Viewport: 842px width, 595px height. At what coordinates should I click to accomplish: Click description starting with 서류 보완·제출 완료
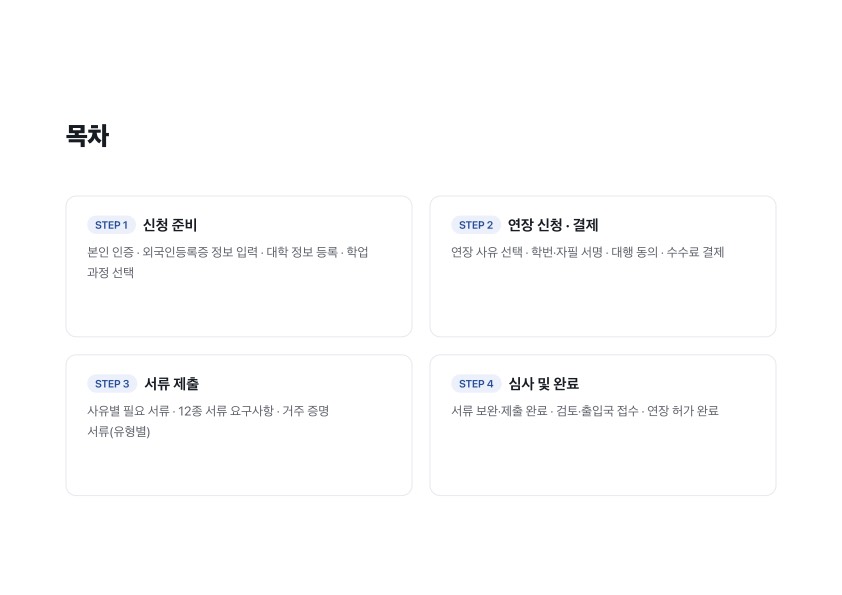(585, 411)
